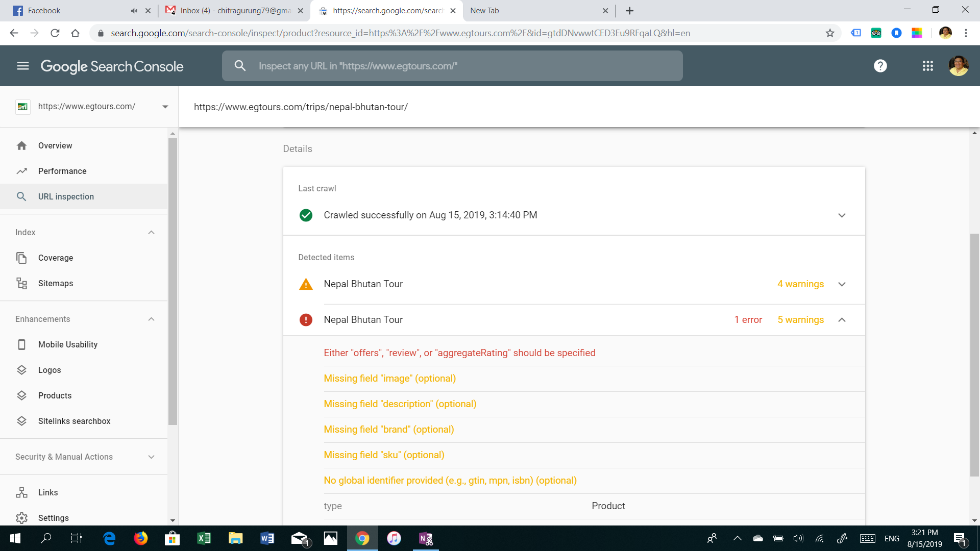Expand the Nepal Bhutan Tour 4 warnings item
The width and height of the screenshot is (980, 551).
click(x=842, y=284)
